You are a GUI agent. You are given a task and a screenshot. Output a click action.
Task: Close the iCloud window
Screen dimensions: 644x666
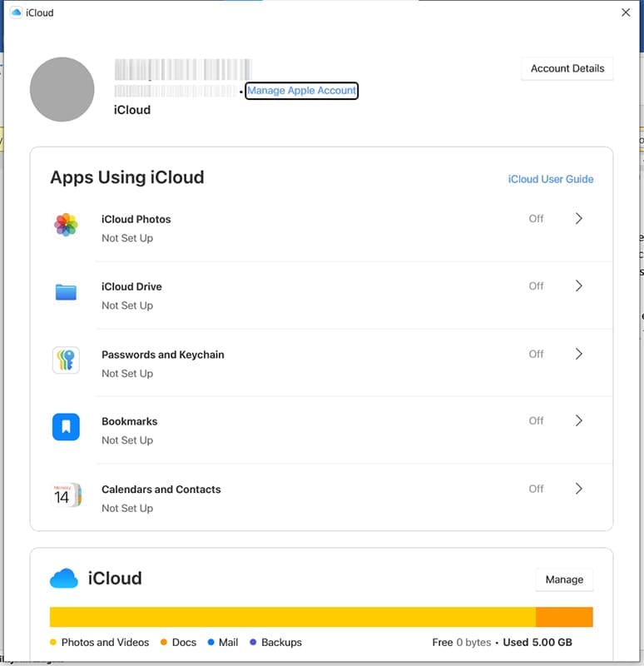coord(626,12)
